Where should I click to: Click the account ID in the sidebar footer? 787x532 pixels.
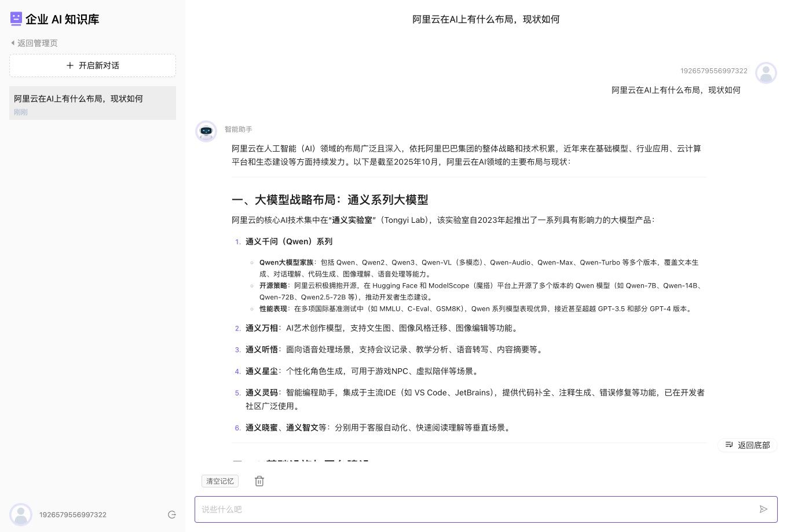click(73, 515)
